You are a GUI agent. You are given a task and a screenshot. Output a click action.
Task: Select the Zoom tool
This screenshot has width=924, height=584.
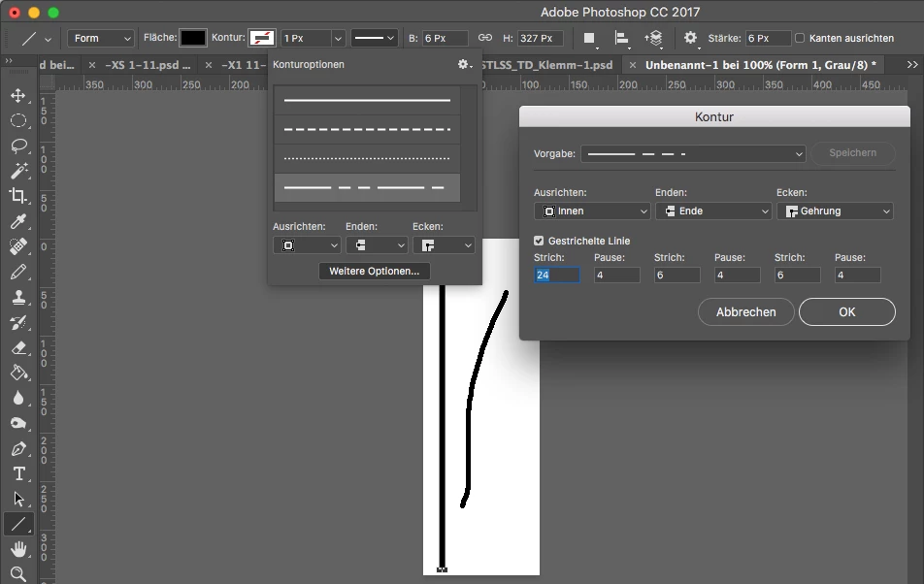click(x=18, y=574)
